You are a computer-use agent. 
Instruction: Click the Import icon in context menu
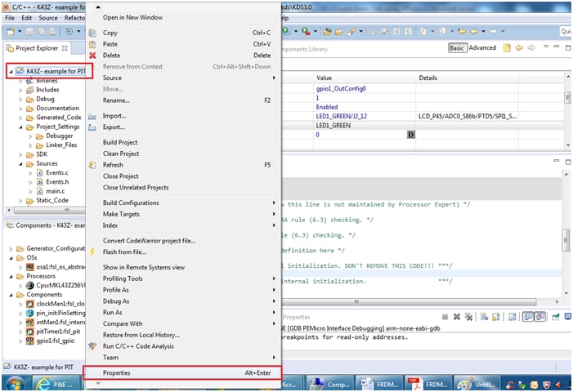tap(92, 116)
